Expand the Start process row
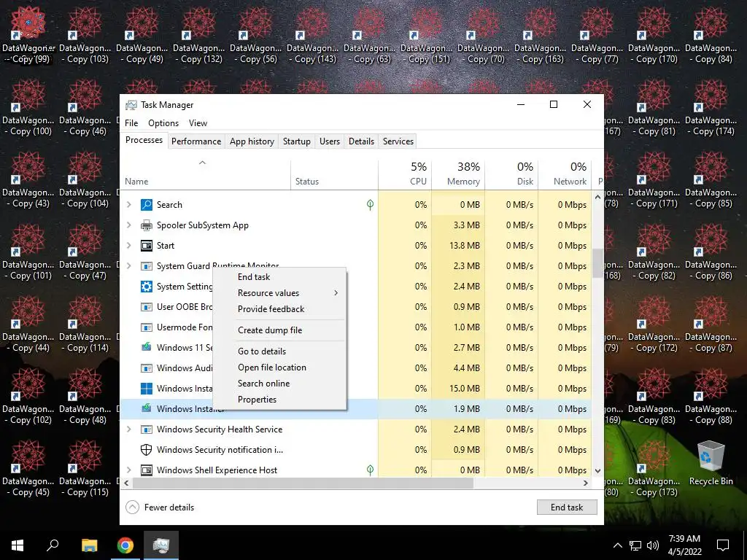Image resolution: width=747 pixels, height=560 pixels. (x=128, y=246)
